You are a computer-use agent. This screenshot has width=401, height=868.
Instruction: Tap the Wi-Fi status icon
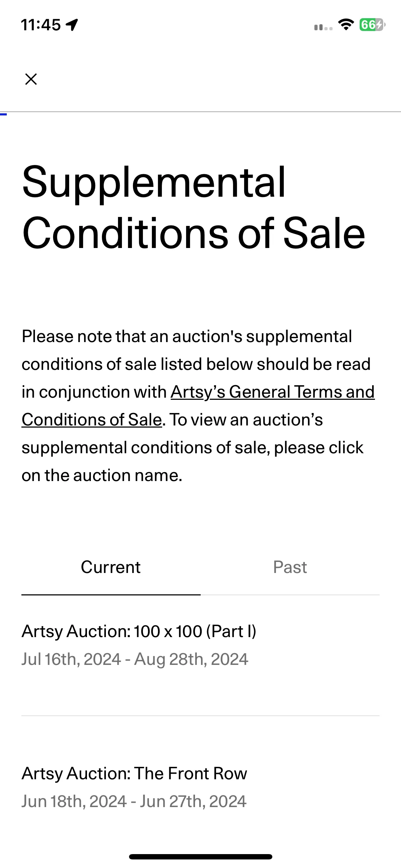tap(345, 25)
